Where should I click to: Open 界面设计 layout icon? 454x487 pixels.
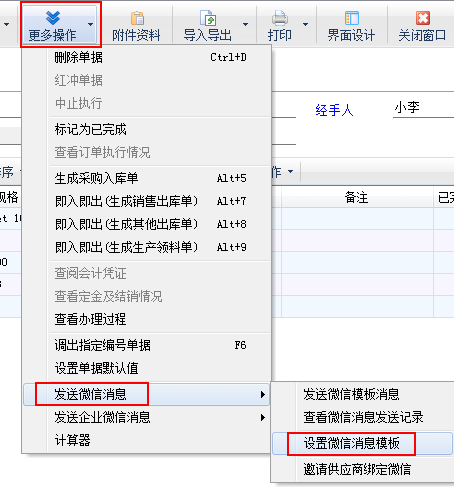tap(352, 18)
